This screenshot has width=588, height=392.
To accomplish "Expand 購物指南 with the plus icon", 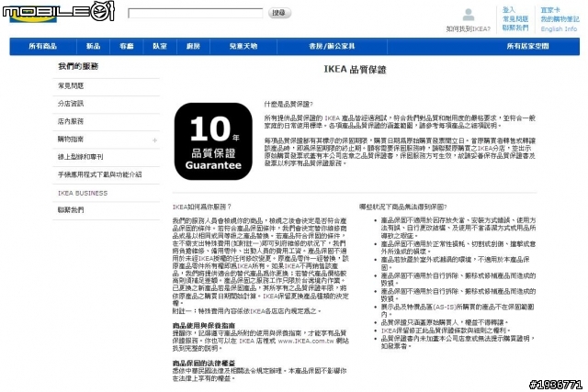I will [154, 140].
